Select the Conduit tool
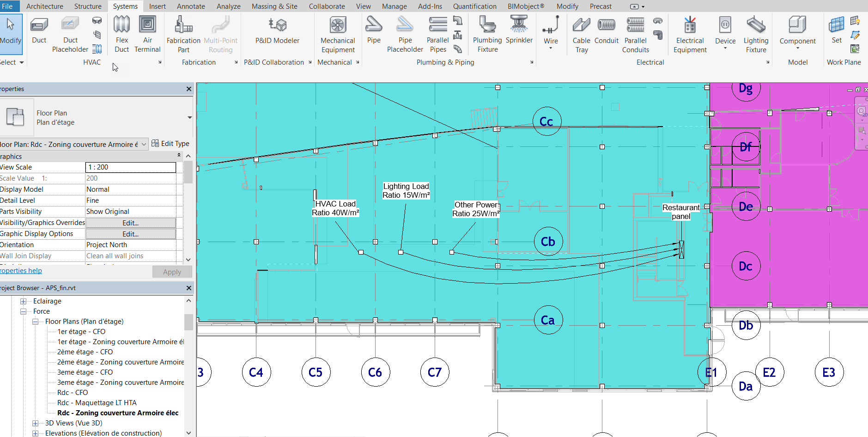Viewport: 868px width, 437px height. [606, 32]
